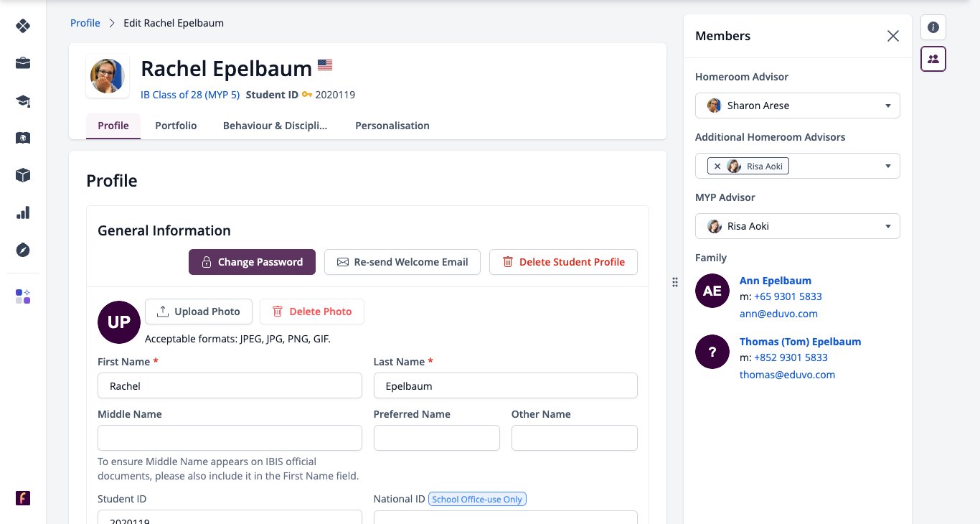Open the compass icon in sidebar
Viewport: 980px width, 524px height.
click(23, 250)
